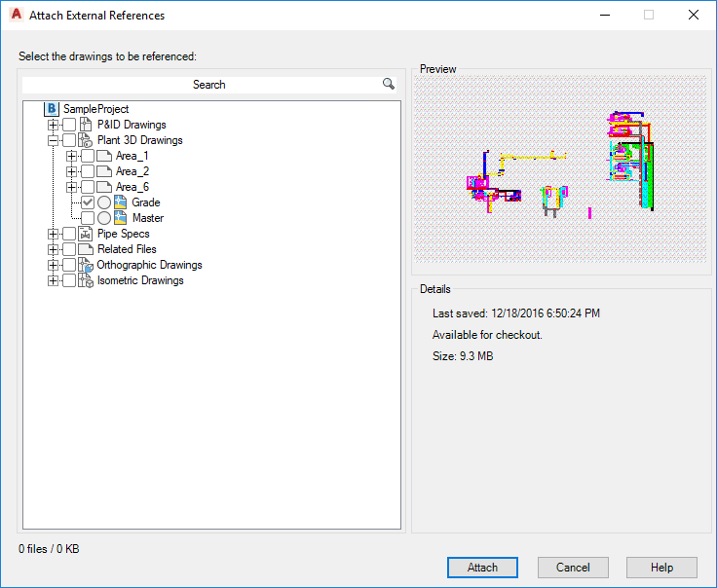Click the drawing preview thumbnail
This screenshot has width=717, height=588.
(560, 168)
